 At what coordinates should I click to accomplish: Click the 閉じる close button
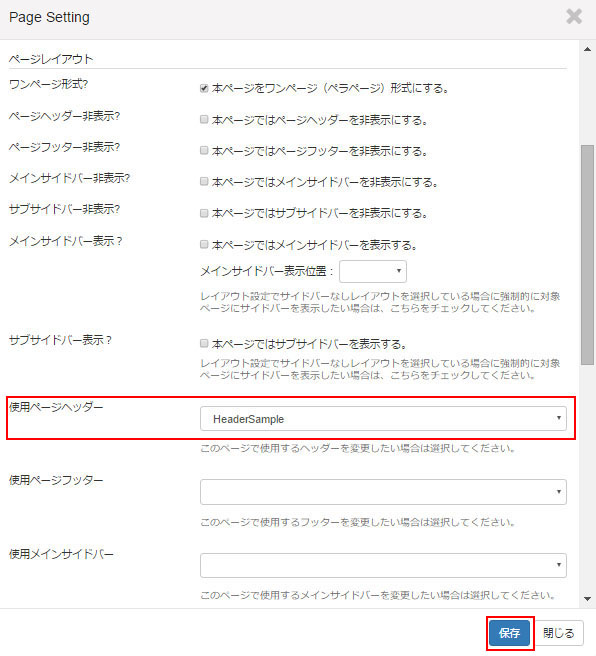click(x=558, y=633)
